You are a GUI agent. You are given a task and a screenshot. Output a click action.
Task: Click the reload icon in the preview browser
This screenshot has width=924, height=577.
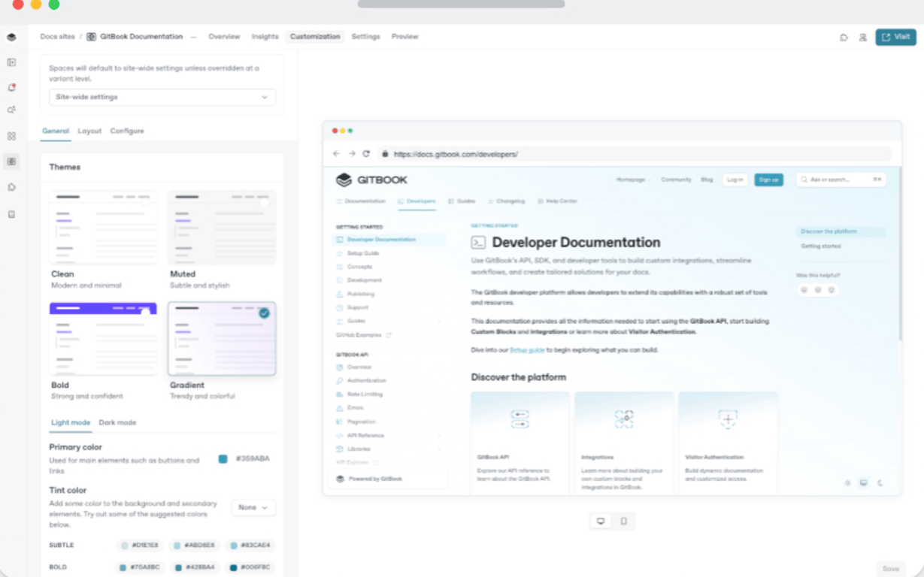(366, 153)
